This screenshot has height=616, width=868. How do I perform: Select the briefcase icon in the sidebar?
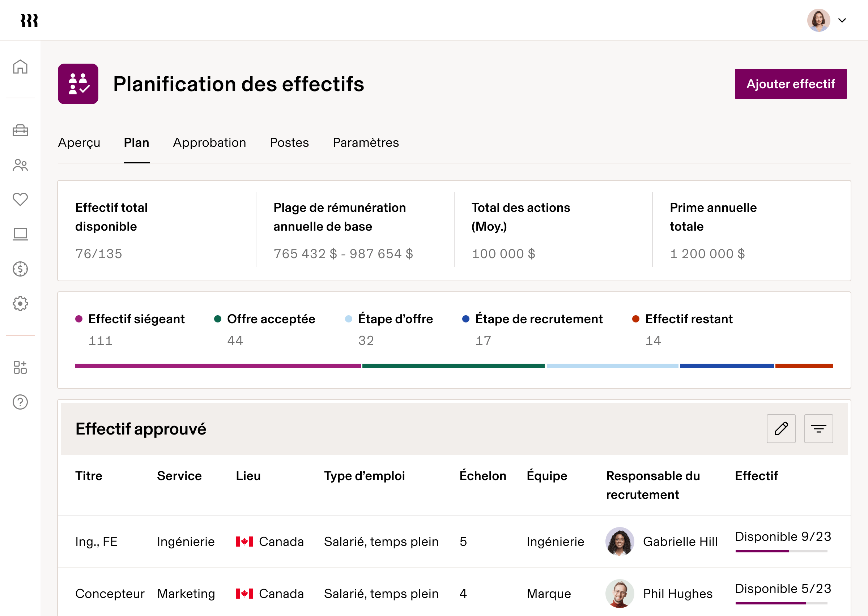click(20, 131)
